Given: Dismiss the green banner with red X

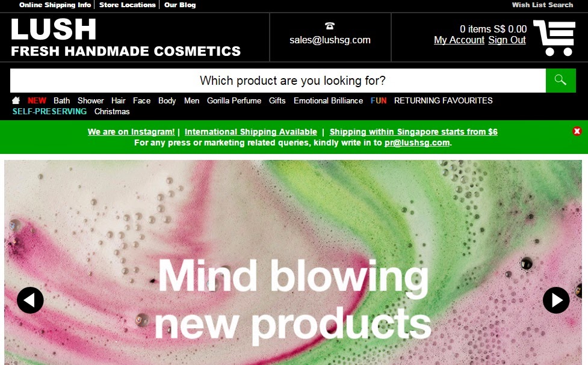Looking at the screenshot, I should click(x=577, y=131).
